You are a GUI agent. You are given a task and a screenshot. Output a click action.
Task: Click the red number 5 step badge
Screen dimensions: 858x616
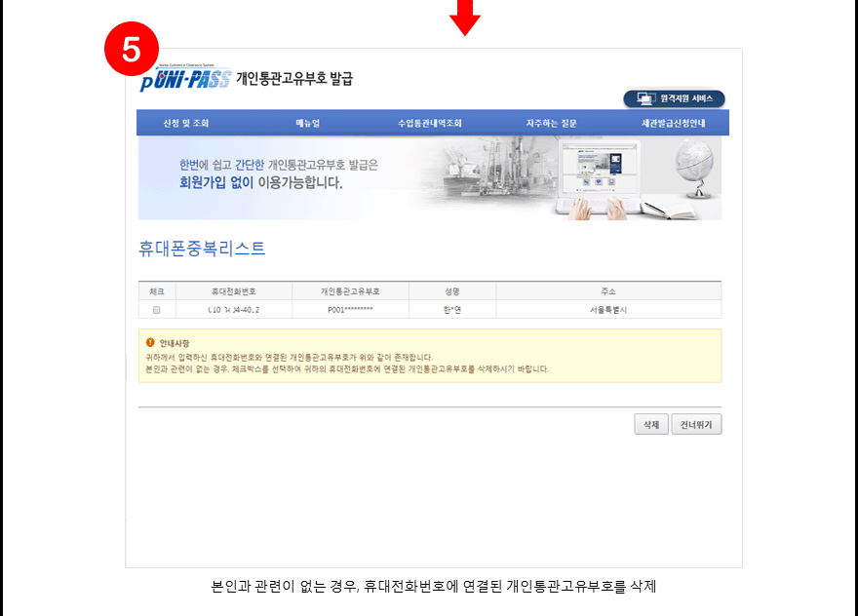coord(131,49)
